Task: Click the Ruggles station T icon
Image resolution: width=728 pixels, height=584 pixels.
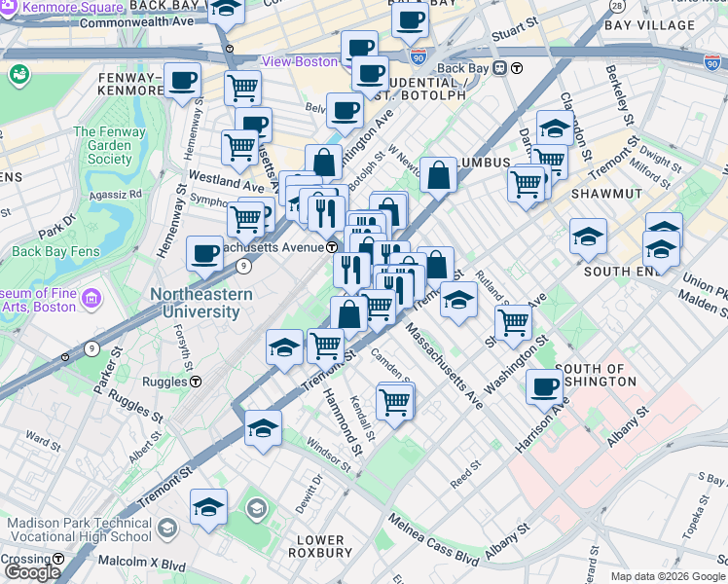Action: pyautogui.click(x=196, y=382)
